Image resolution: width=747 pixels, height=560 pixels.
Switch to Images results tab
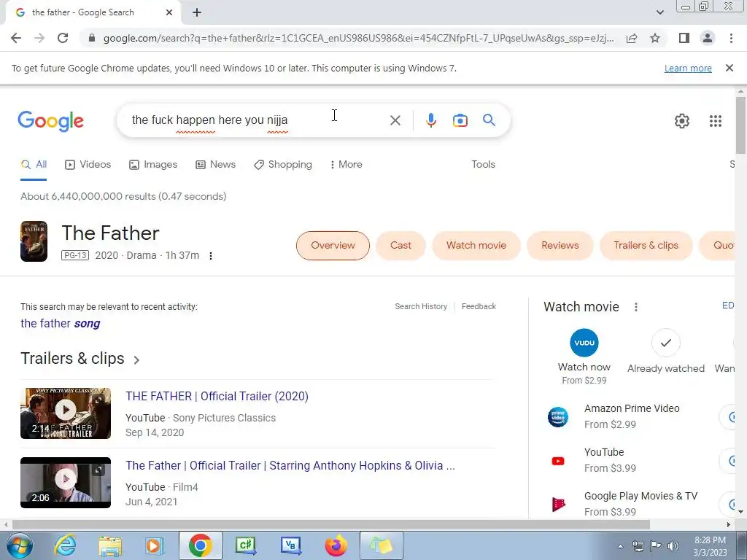coord(153,165)
